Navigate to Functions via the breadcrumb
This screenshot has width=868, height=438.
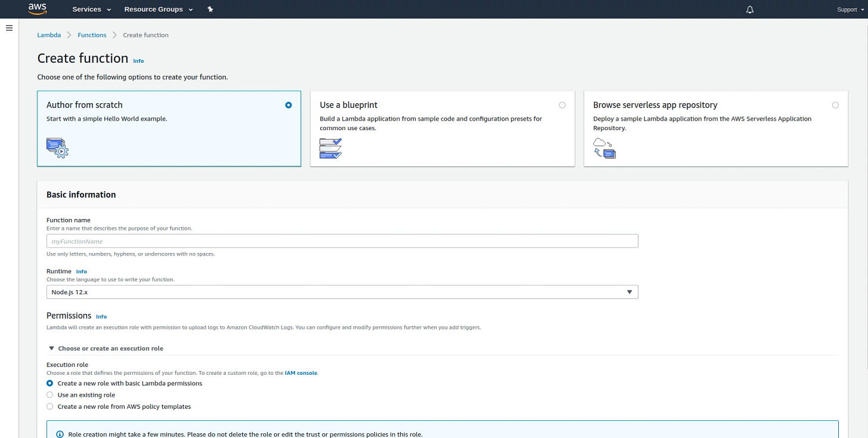tap(92, 35)
